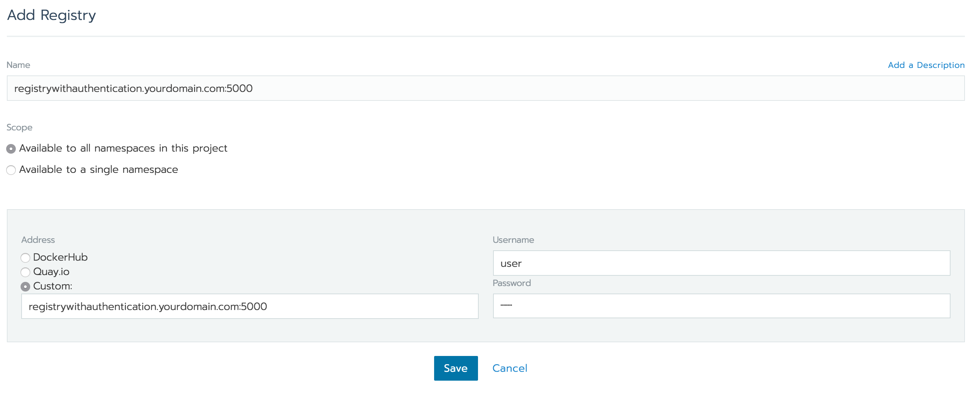This screenshot has height=393, width=980.
Task: Click the 'Name' field label
Action: tap(18, 65)
